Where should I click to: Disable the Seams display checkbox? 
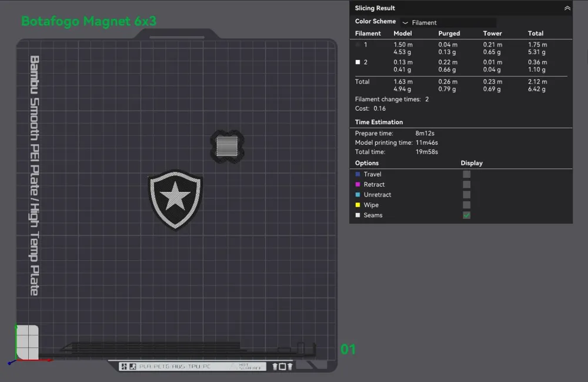[x=466, y=215]
